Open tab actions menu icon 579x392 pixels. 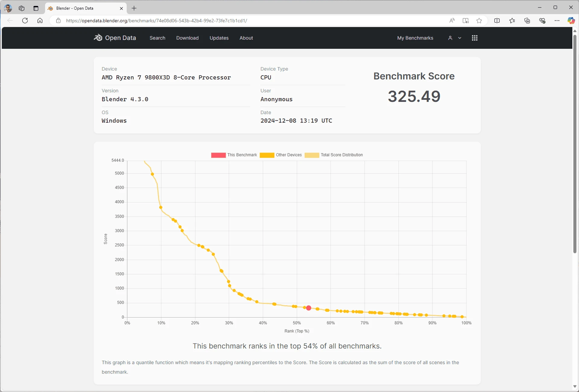coord(36,8)
